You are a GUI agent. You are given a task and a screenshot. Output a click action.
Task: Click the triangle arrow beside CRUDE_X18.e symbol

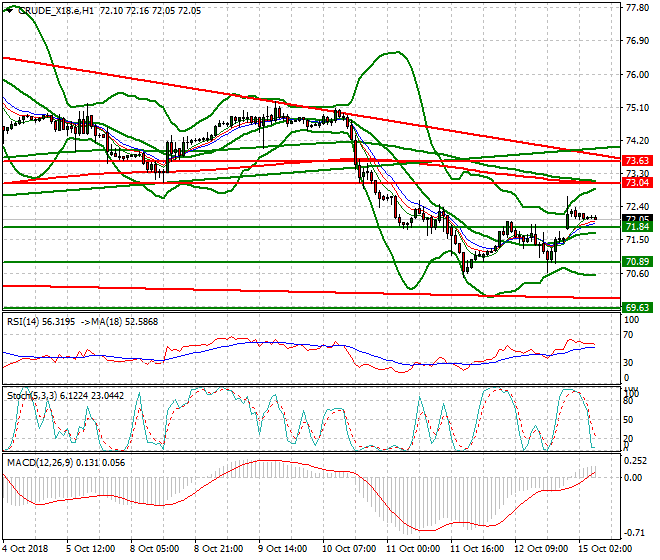8,10
